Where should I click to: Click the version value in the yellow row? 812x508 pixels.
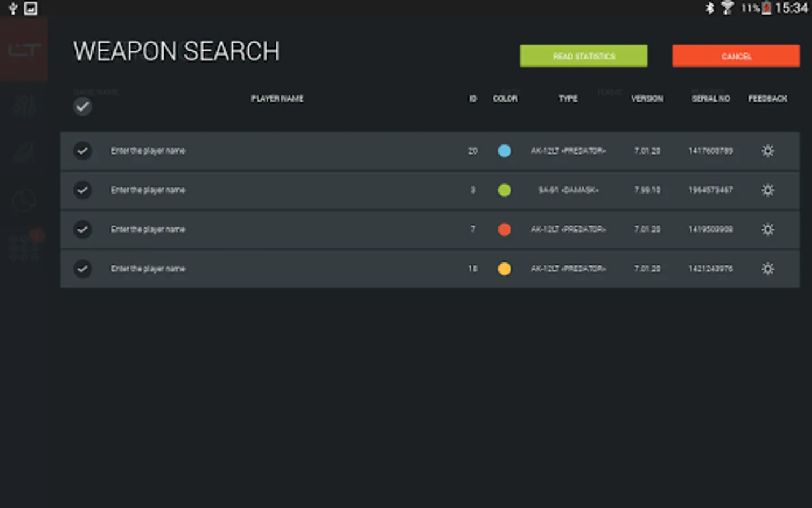(x=647, y=269)
